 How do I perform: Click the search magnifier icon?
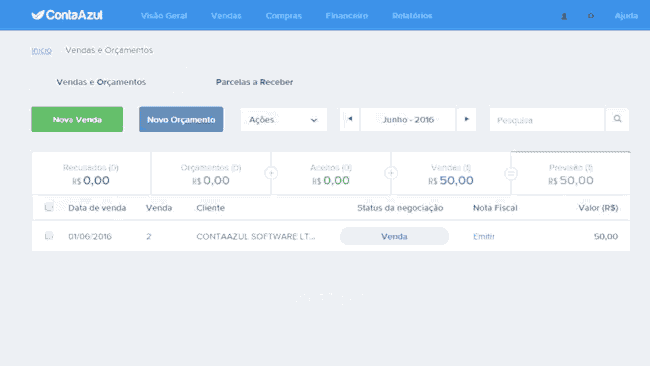(617, 119)
